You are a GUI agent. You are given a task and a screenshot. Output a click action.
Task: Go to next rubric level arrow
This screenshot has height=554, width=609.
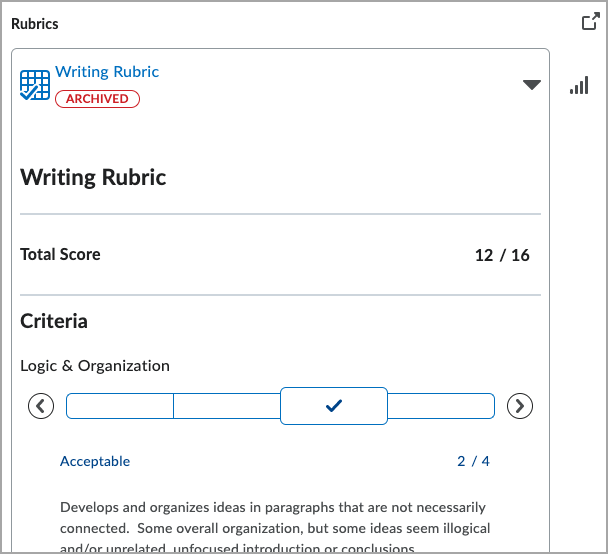520,406
